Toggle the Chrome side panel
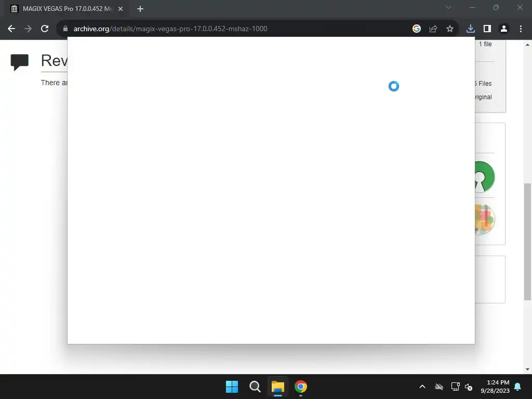 pos(487,29)
